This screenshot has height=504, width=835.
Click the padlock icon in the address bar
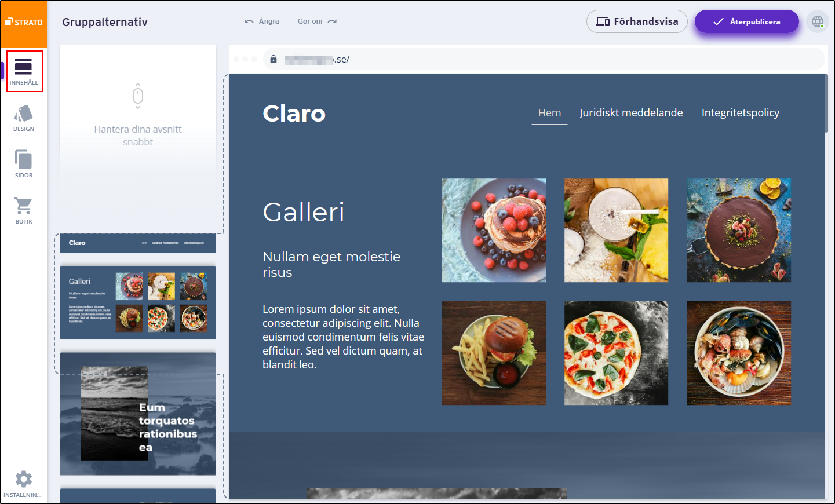273,59
